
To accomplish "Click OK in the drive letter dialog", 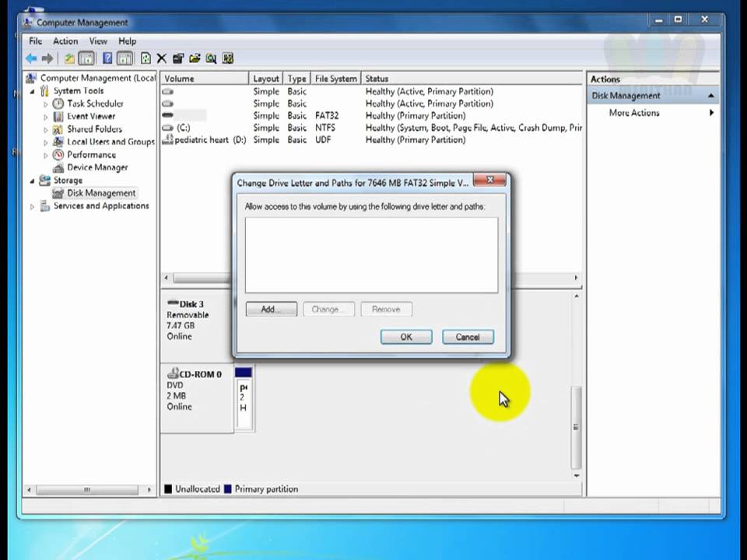I will (406, 337).
